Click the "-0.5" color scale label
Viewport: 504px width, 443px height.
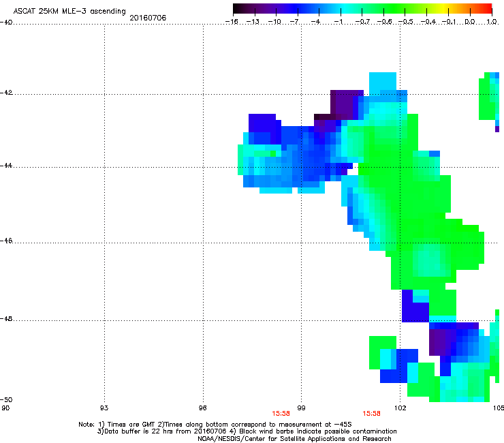tap(406, 22)
